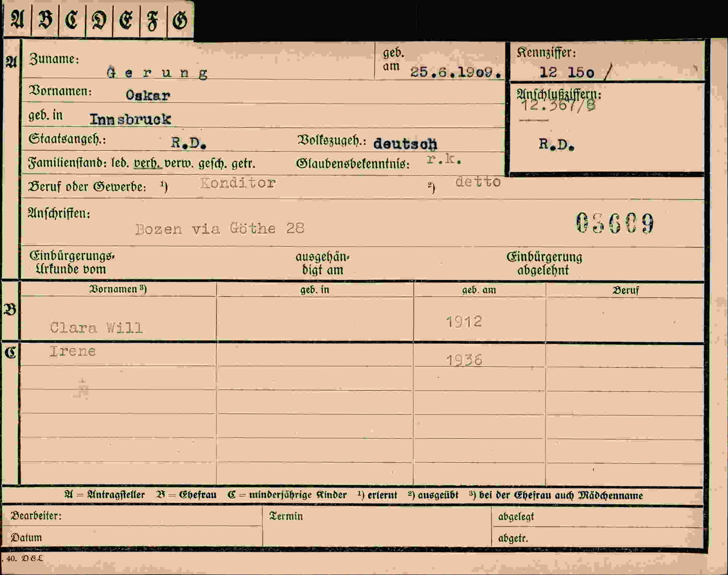Click the stamped number '03609'
728x575 pixels.
pos(615,223)
